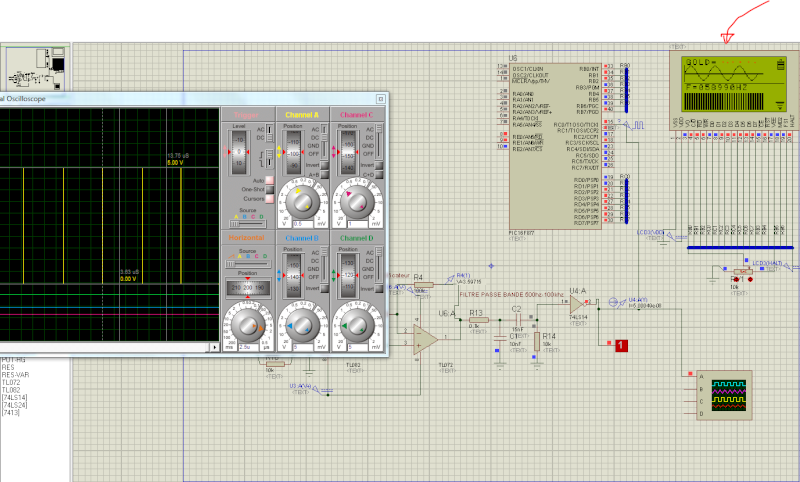Select RES in device list
The height and width of the screenshot is (482, 800).
8,367
